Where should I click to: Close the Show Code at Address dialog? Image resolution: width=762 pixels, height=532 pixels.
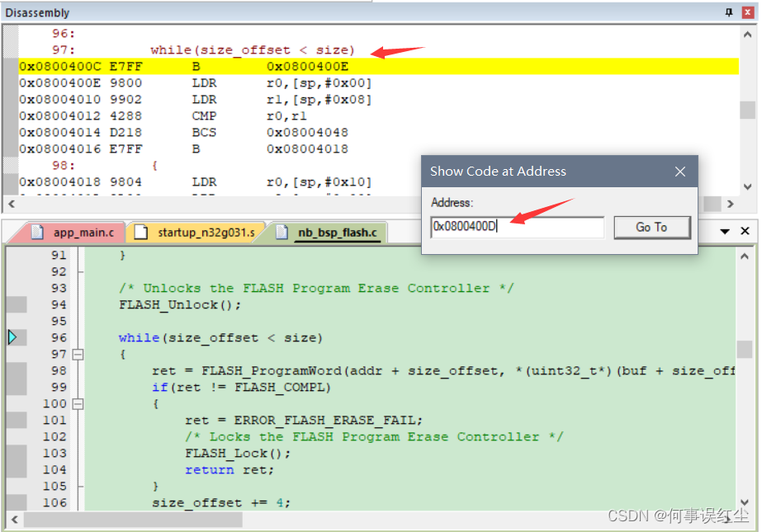pyautogui.click(x=680, y=172)
